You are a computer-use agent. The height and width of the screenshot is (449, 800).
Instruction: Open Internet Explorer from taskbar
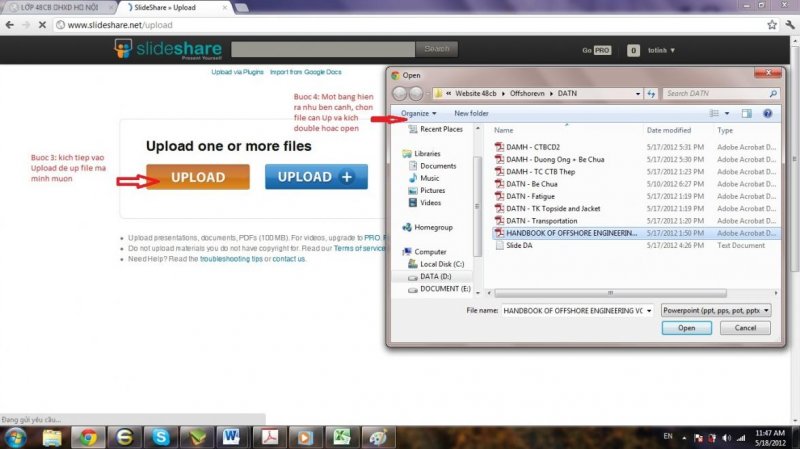124,438
